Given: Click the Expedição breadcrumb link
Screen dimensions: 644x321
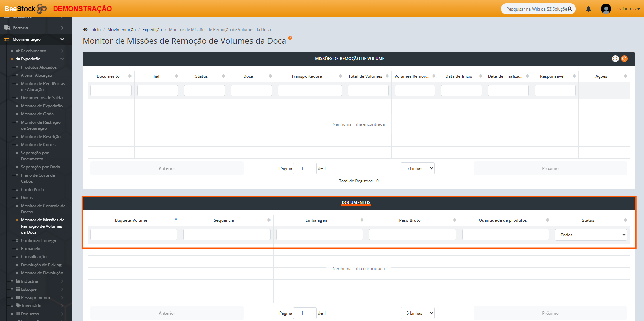Looking at the screenshot, I should 152,30.
